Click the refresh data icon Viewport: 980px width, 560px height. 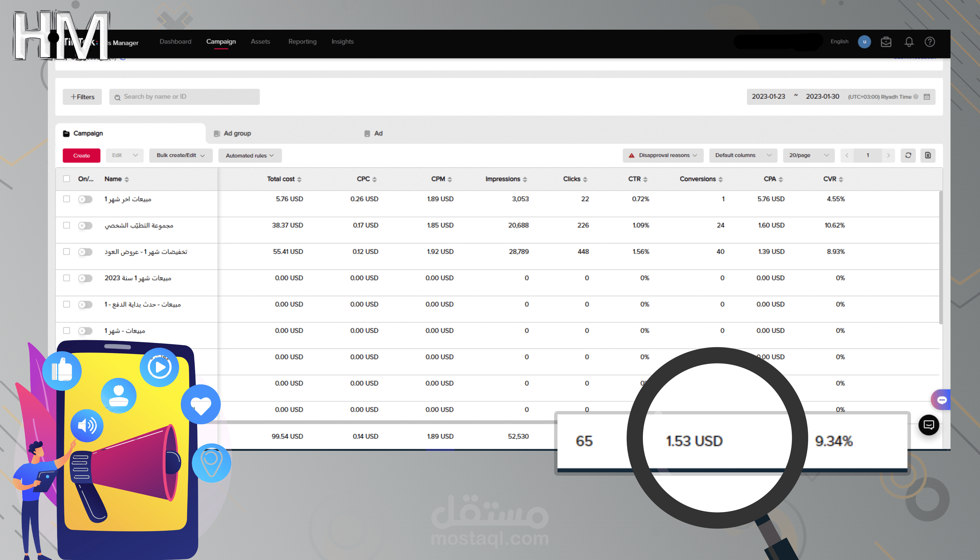click(908, 155)
